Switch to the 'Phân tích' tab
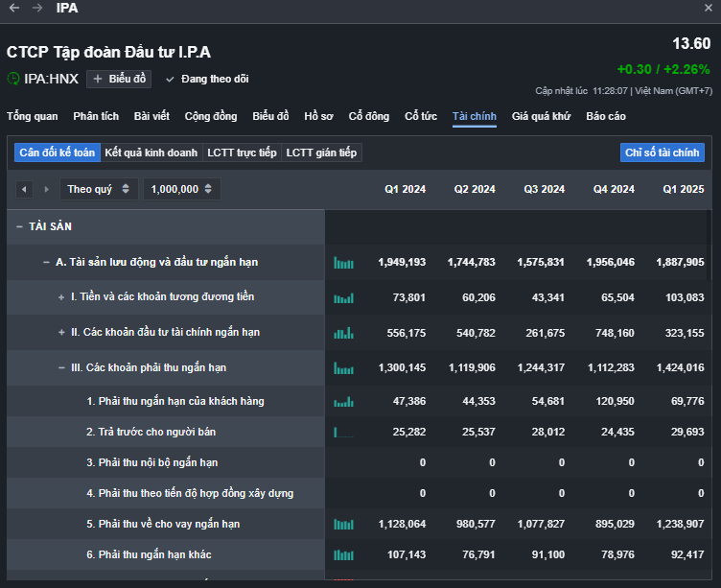 tap(96, 116)
